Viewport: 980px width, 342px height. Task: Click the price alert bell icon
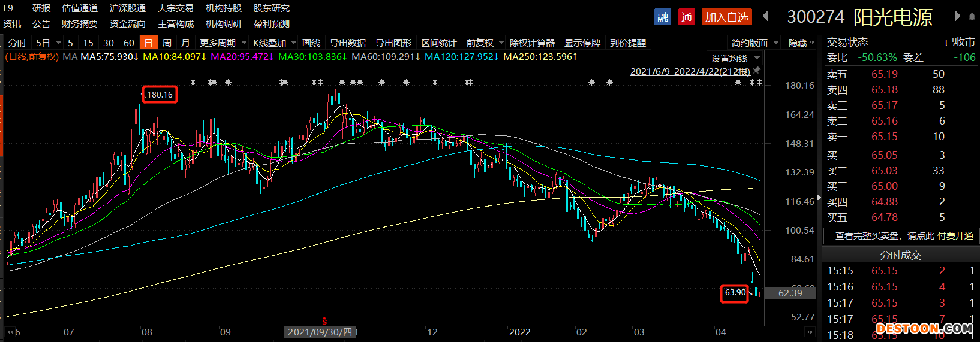point(972,17)
